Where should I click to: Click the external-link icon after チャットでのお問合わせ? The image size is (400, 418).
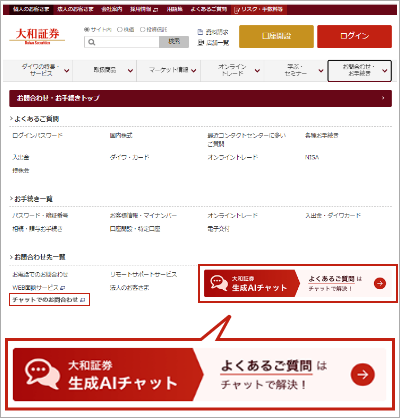(83, 300)
